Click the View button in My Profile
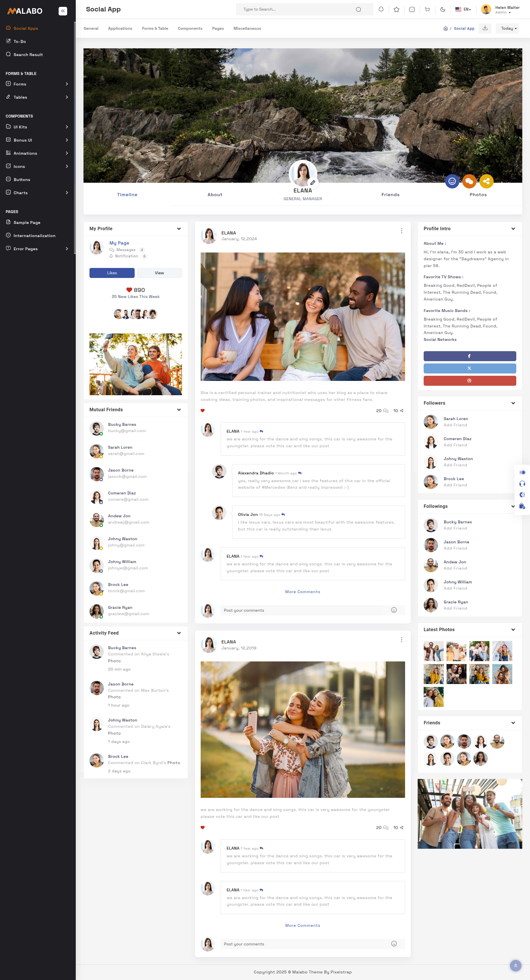This screenshot has height=980, width=530. point(159,273)
